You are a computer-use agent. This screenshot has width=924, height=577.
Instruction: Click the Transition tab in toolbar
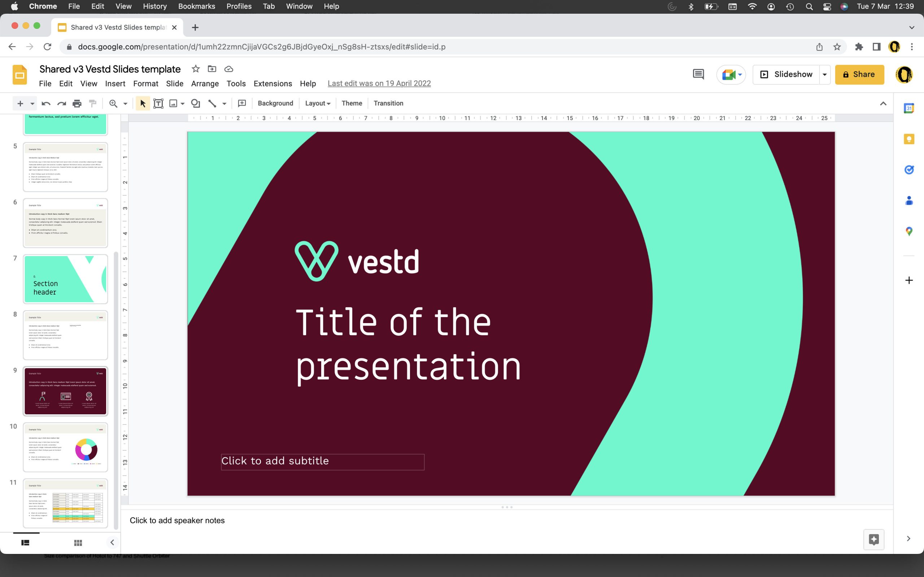click(x=388, y=102)
